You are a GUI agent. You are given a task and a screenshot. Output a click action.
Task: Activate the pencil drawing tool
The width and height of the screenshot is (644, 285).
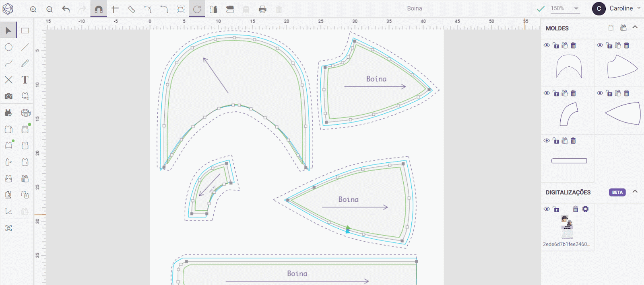25,64
